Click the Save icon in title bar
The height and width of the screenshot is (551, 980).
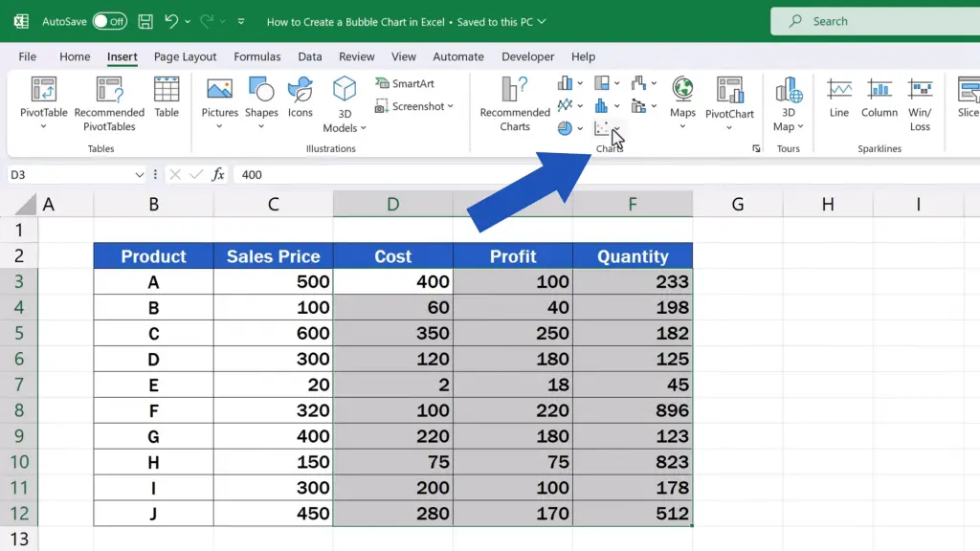pyautogui.click(x=145, y=20)
